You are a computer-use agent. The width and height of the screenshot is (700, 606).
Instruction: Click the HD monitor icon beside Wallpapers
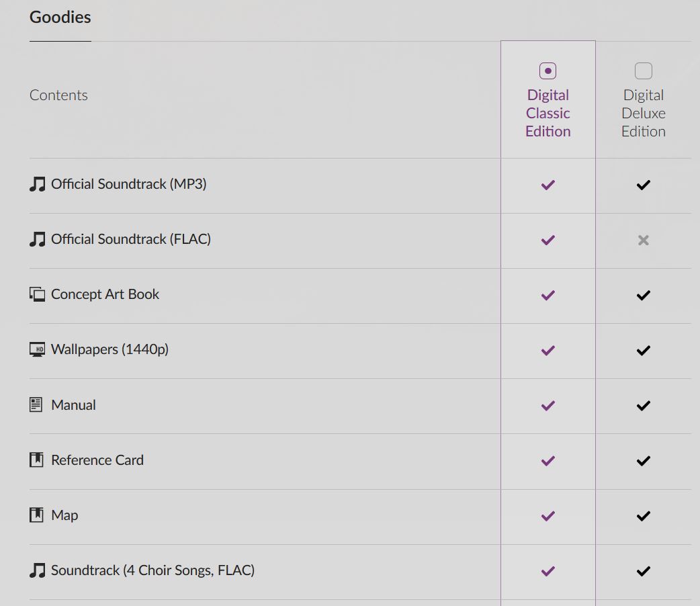38,349
